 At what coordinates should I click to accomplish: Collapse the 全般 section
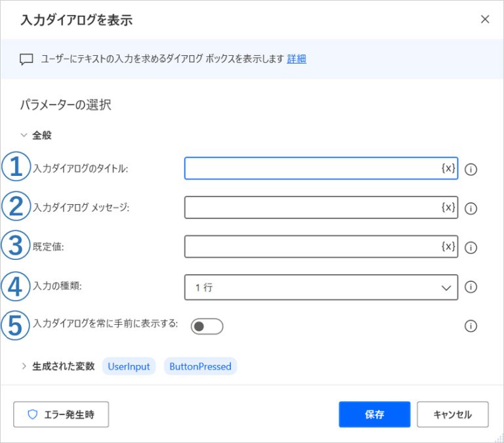[x=24, y=136]
